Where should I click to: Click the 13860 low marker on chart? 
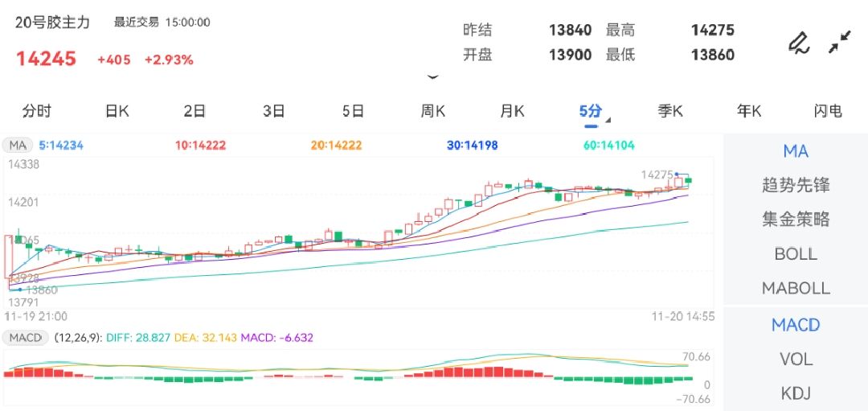coord(42,290)
